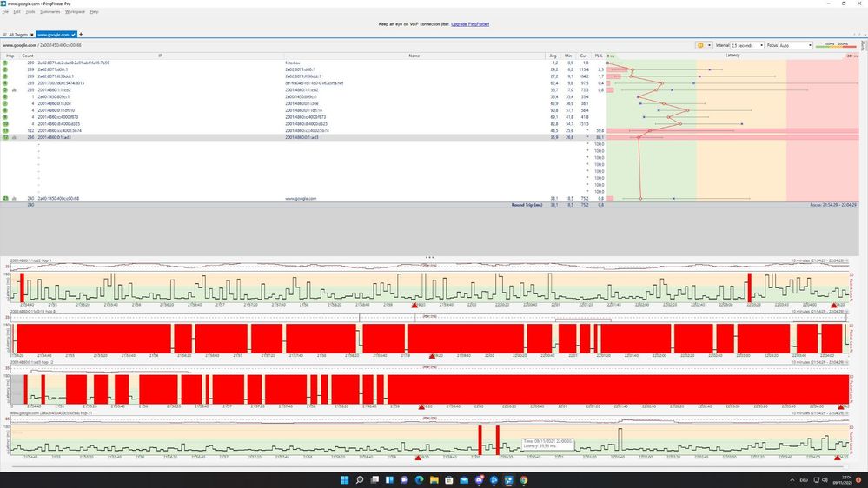Viewport: 868px width, 488px height.
Task: Expand the pause button dropdown arrow
Action: pyautogui.click(x=710, y=45)
